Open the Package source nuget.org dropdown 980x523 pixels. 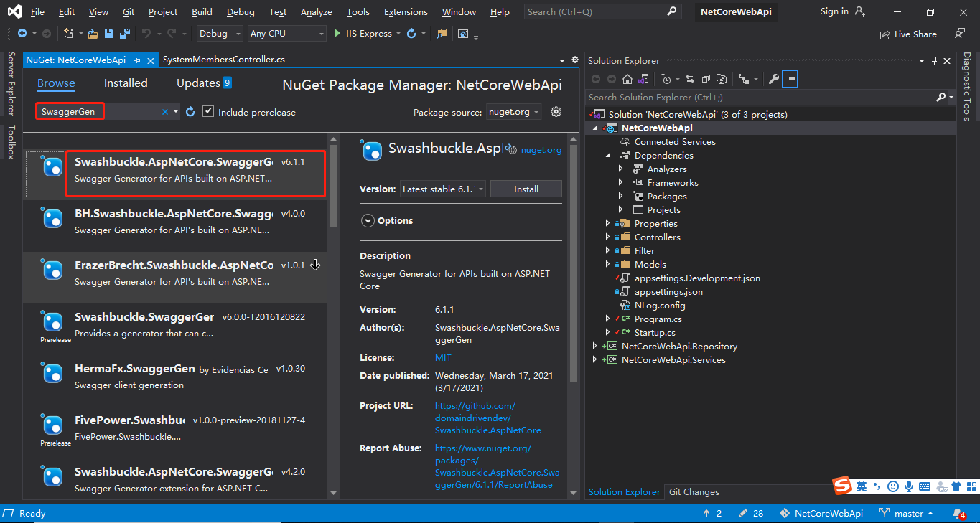[515, 112]
